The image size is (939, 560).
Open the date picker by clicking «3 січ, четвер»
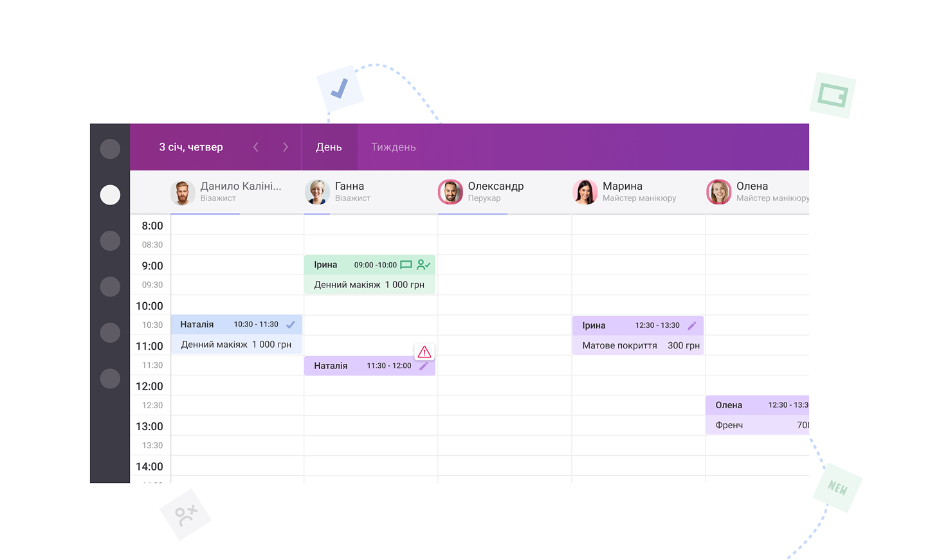191,147
